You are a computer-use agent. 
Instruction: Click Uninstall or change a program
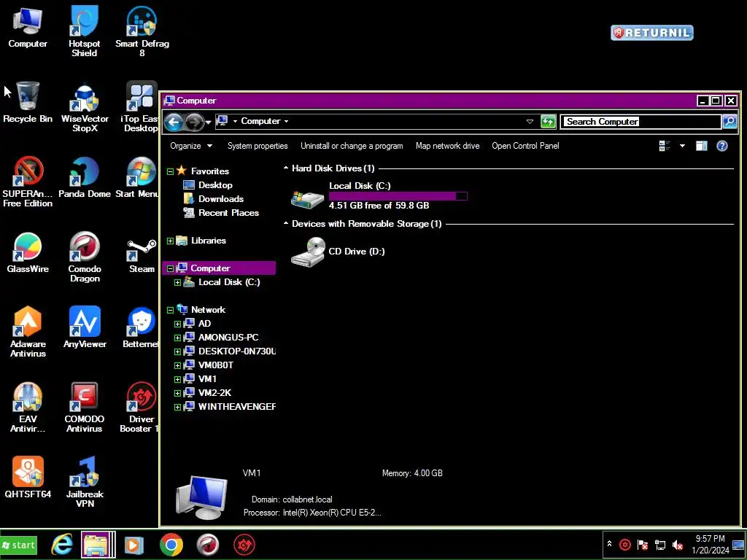(x=352, y=146)
